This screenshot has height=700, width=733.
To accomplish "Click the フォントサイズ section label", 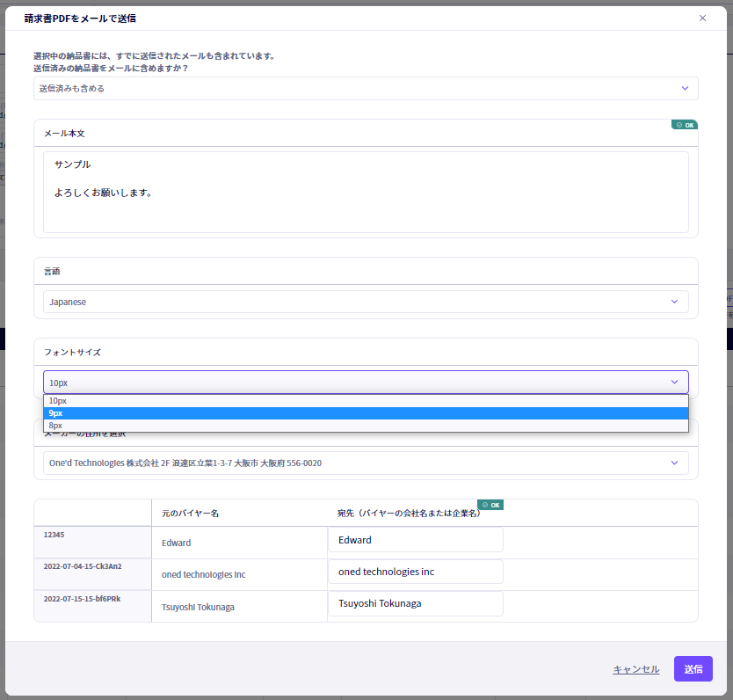I will (x=72, y=352).
